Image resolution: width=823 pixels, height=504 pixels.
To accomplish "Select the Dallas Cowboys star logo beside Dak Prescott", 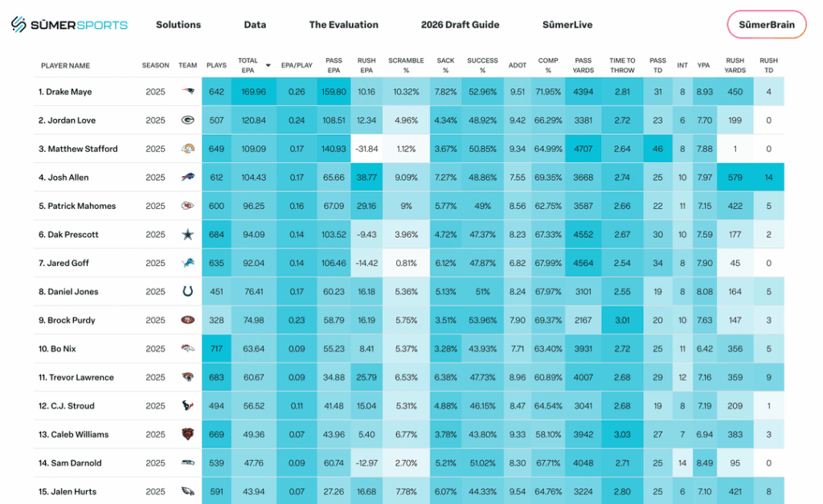I will [x=187, y=234].
